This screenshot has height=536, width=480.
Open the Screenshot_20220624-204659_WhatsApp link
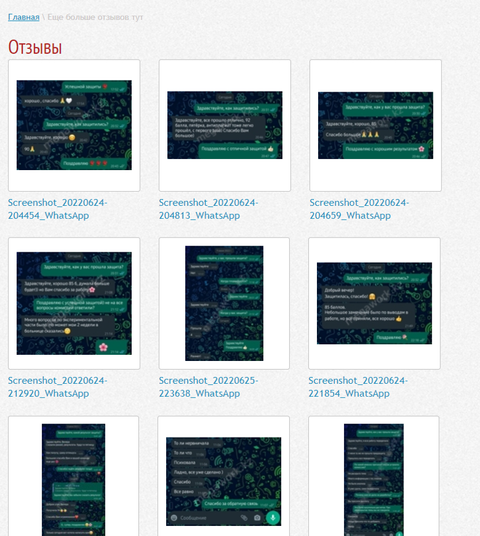pos(359,209)
